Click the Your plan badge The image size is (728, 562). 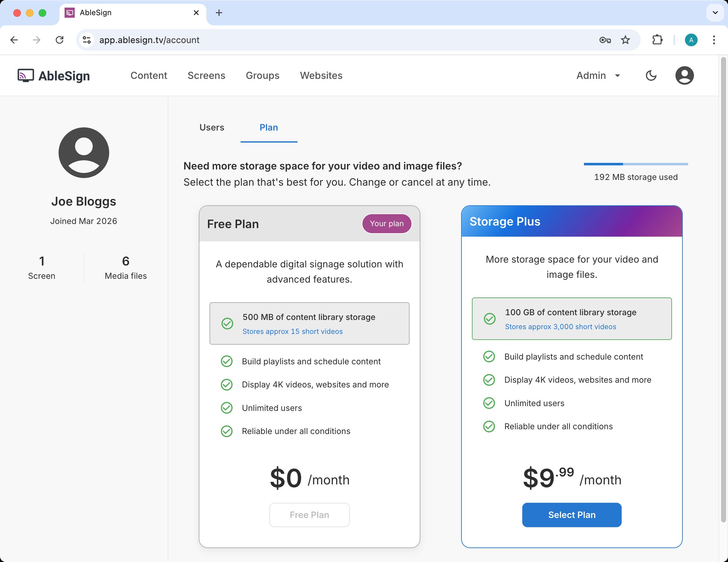(x=386, y=223)
